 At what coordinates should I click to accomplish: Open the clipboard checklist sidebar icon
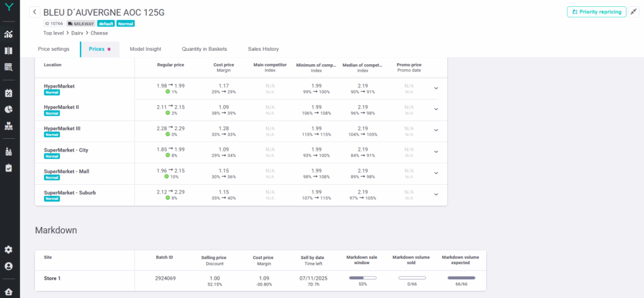tap(9, 168)
